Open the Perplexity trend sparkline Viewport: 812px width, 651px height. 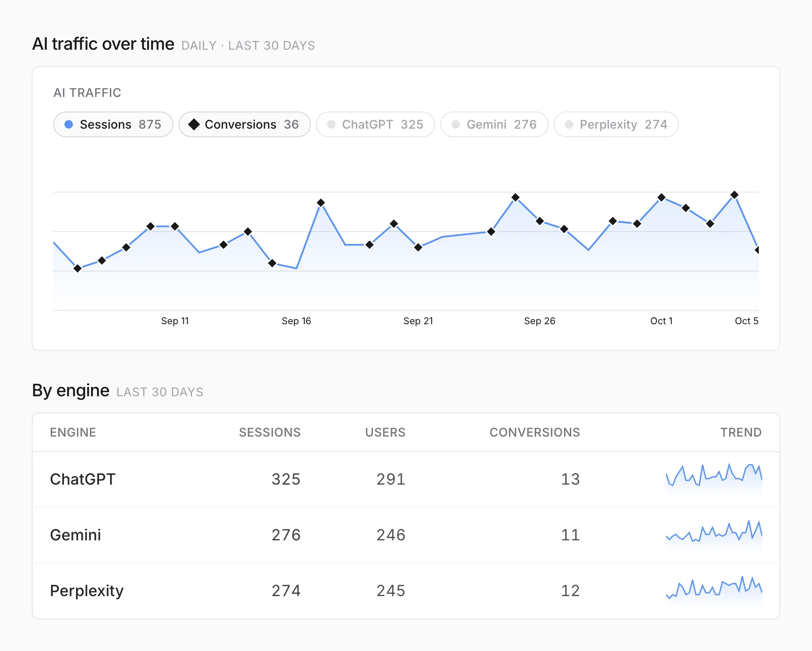[714, 589]
